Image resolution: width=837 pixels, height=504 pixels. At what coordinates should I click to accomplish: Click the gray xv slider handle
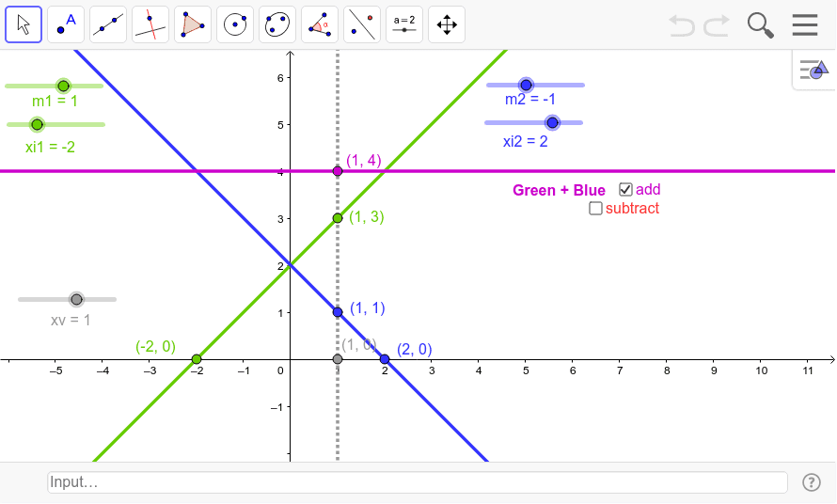pyautogui.click(x=76, y=300)
